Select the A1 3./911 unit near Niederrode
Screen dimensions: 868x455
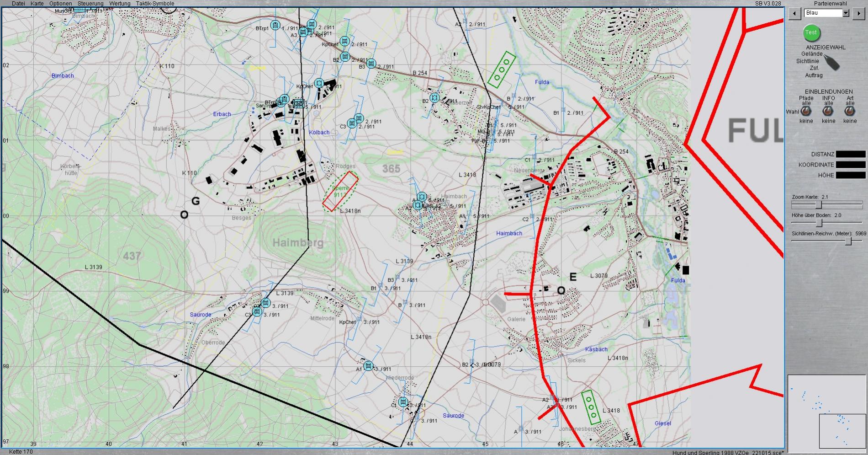368,366
